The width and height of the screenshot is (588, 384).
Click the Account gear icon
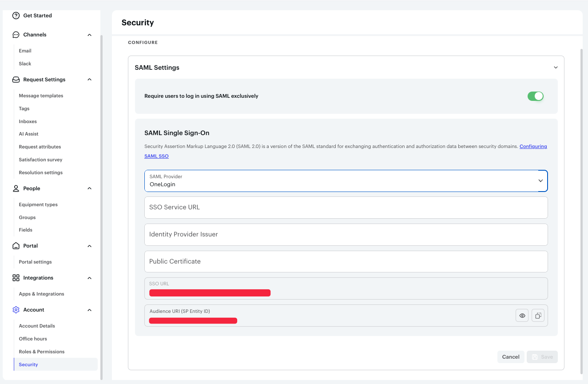[16, 309]
